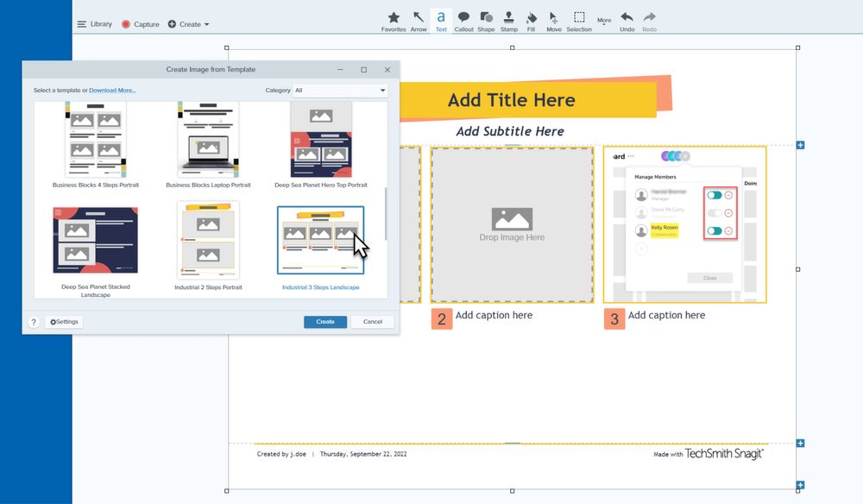Click the Thursday, September 22, 2022 date
Image resolution: width=863 pixels, height=504 pixels.
(363, 455)
